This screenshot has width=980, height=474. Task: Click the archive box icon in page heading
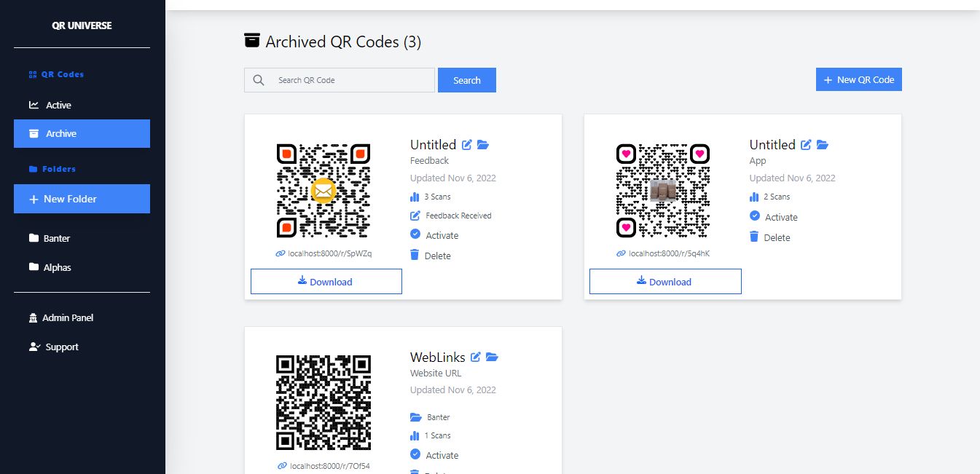tap(251, 41)
